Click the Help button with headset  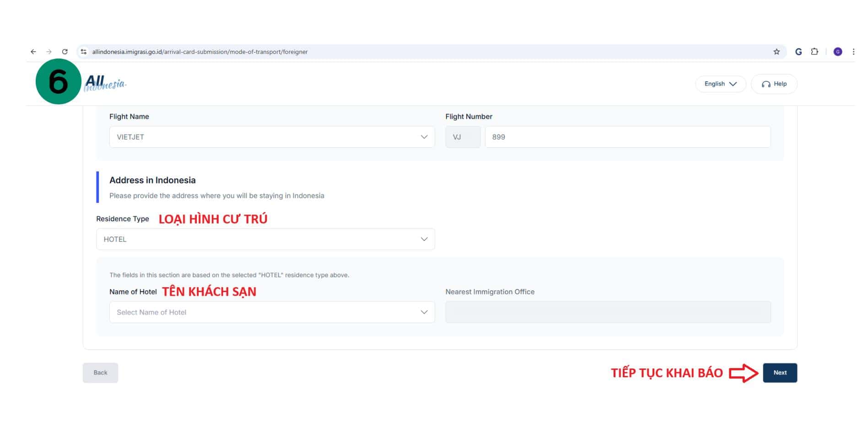click(x=774, y=84)
